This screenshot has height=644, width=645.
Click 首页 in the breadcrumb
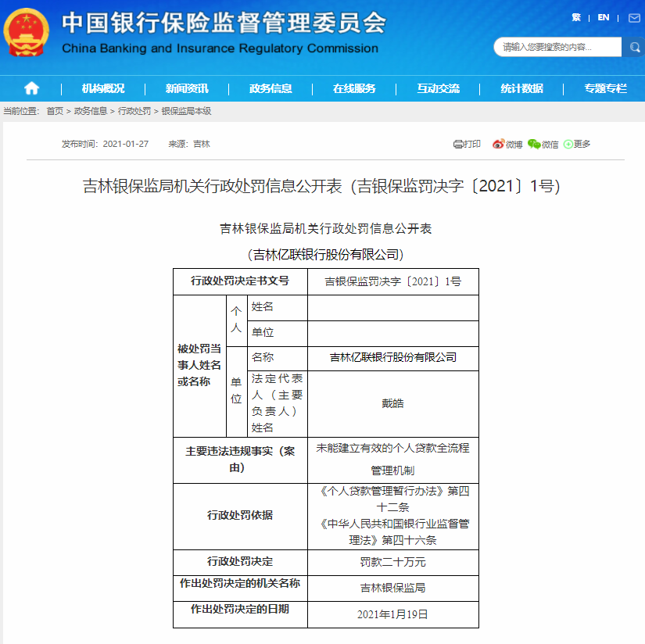coord(55,111)
